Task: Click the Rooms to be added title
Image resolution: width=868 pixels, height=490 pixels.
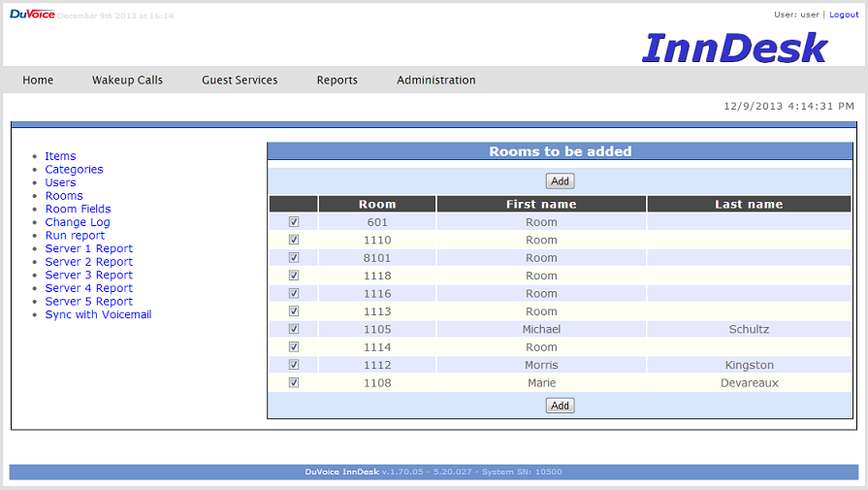Action: (561, 151)
